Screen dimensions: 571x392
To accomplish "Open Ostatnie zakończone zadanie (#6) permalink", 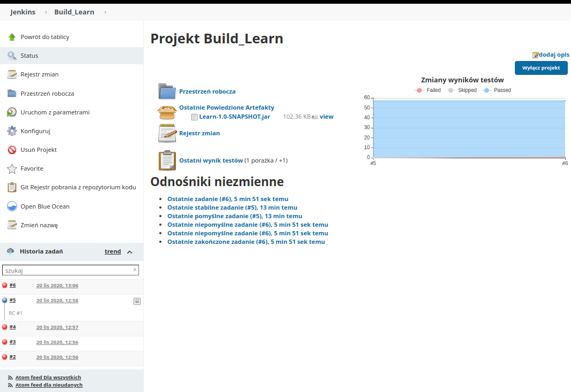I will tap(246, 242).
